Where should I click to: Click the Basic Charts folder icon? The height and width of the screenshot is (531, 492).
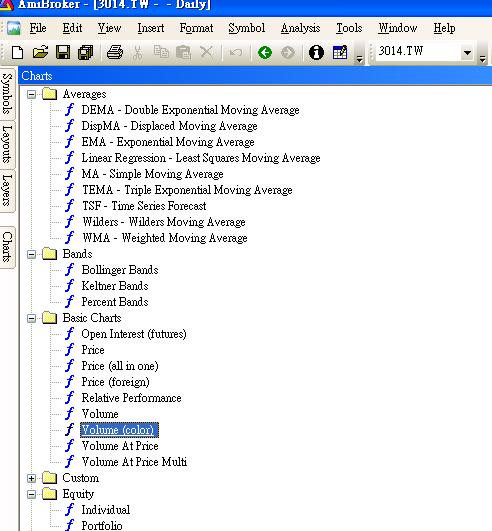point(49,318)
